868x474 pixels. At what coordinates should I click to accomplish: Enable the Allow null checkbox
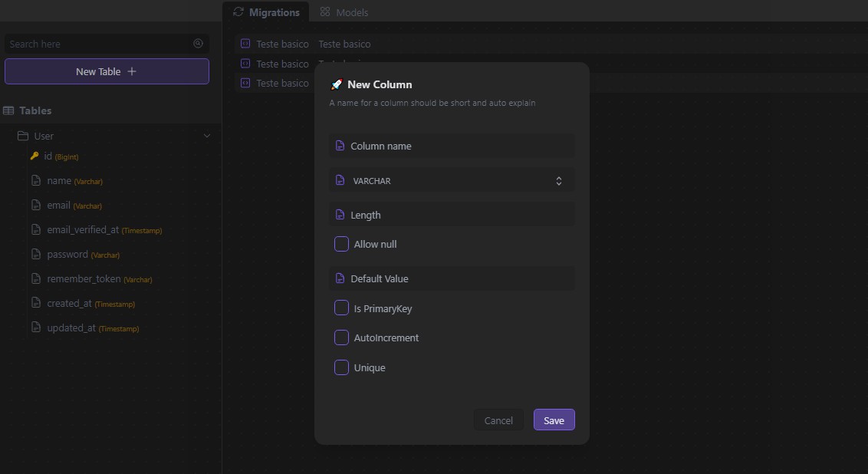[x=342, y=244]
